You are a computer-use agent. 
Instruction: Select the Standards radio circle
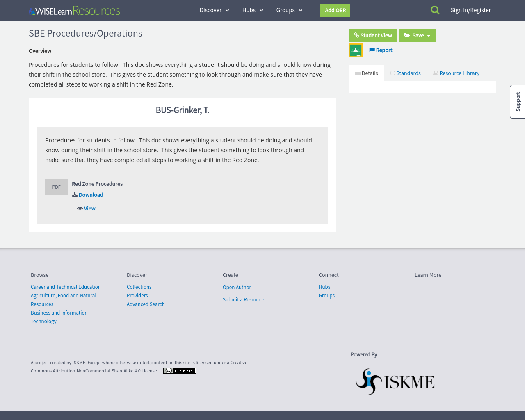tap(392, 73)
